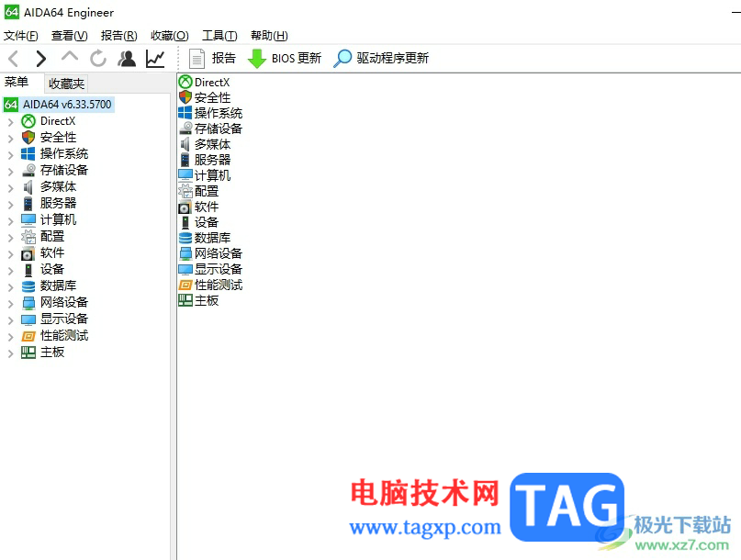The height and width of the screenshot is (560, 741).
Task: Click the green BIOS 更新 download arrow icon
Action: click(x=257, y=59)
